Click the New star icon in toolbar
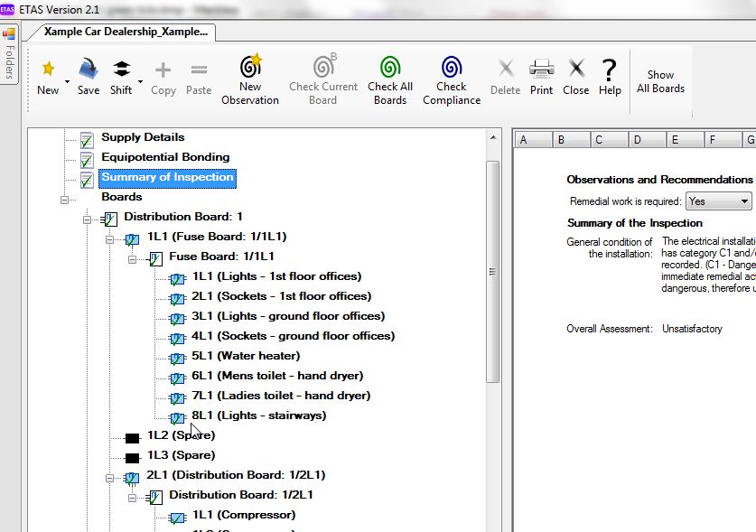The height and width of the screenshot is (532, 756). 48,69
